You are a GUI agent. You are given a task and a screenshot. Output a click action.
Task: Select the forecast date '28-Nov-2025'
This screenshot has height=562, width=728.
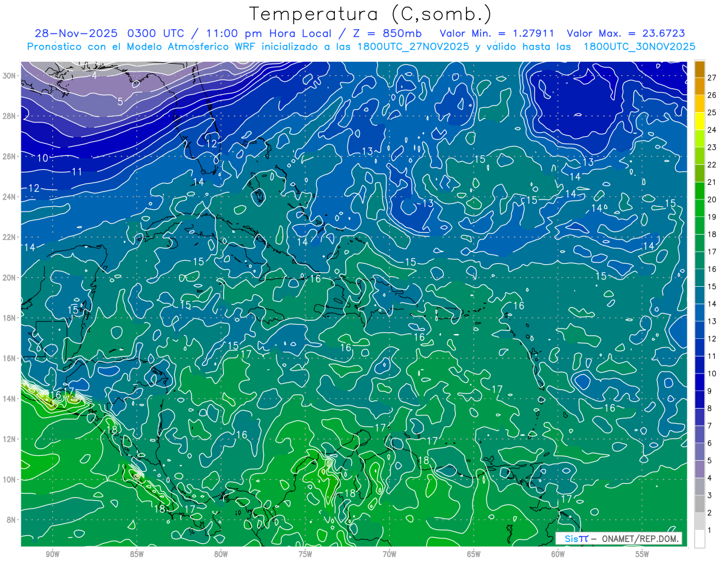pos(76,33)
